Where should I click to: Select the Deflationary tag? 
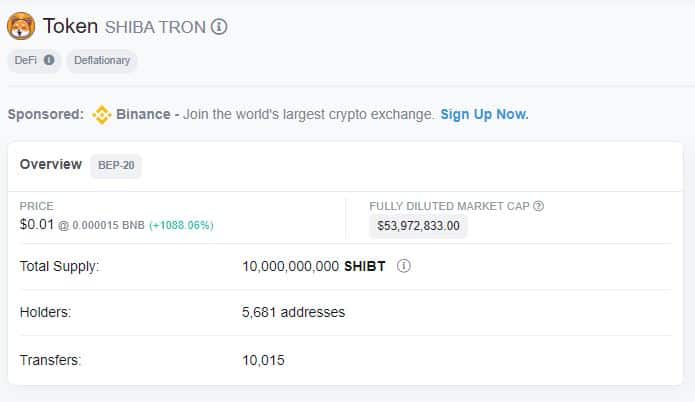point(102,60)
